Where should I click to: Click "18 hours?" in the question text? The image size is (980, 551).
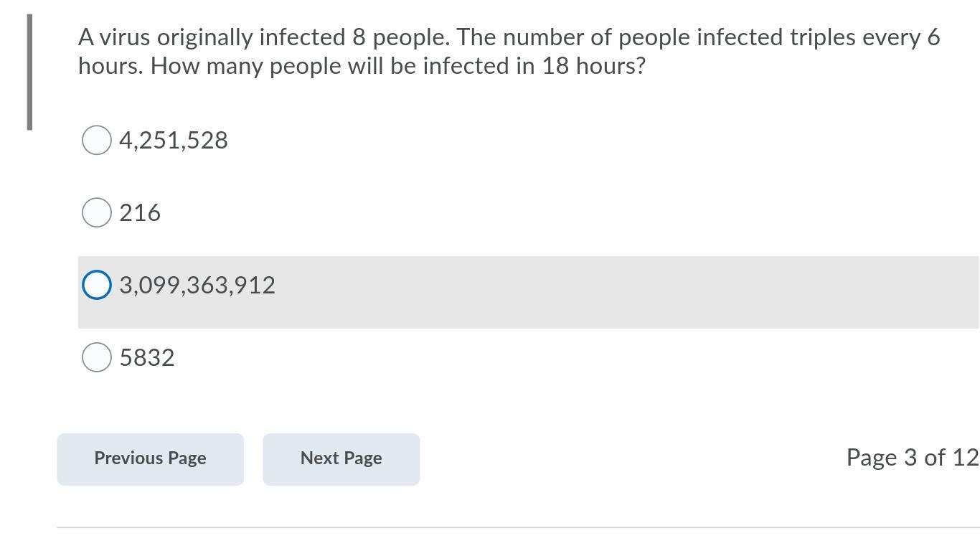pyautogui.click(x=593, y=66)
